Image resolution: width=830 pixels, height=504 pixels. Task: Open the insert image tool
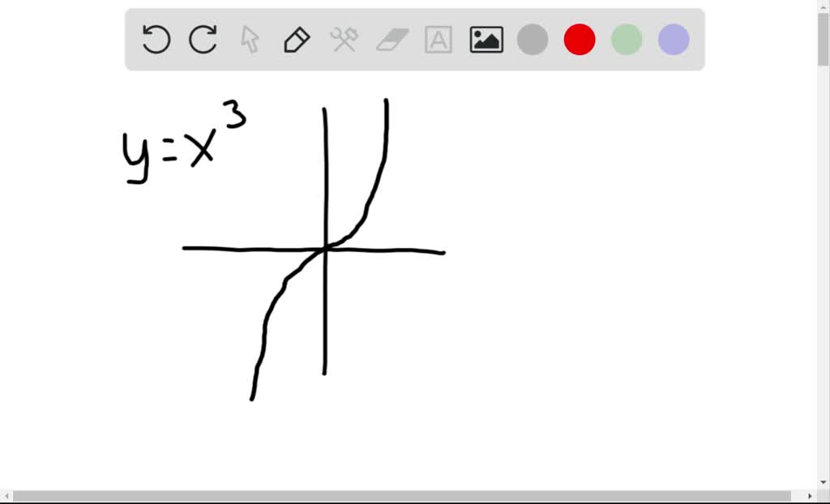pyautogui.click(x=485, y=38)
